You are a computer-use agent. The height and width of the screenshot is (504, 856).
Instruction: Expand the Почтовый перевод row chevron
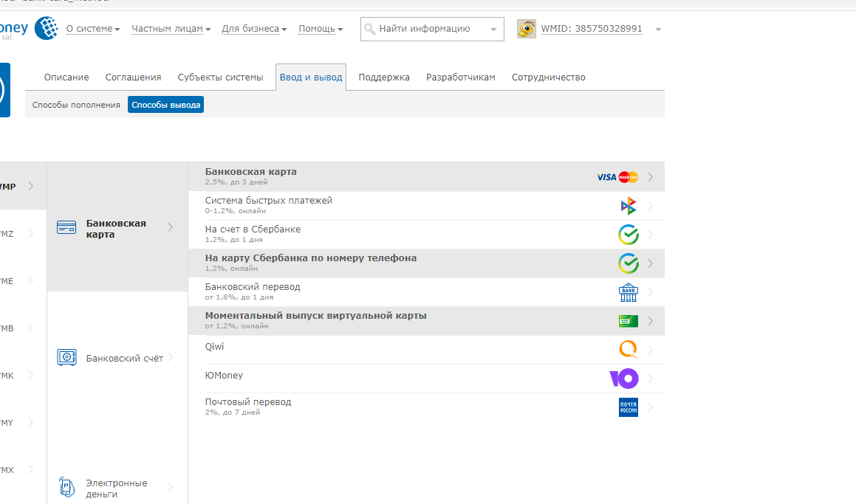650,407
